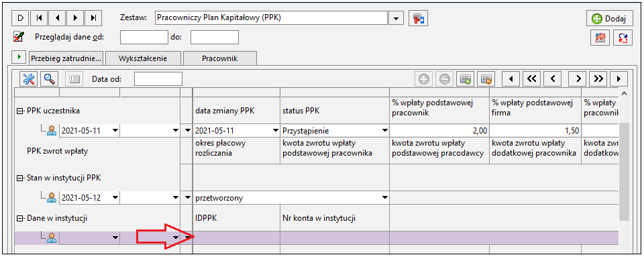
Task: Collapse the PPK uczestnika tree node
Action: point(19,111)
